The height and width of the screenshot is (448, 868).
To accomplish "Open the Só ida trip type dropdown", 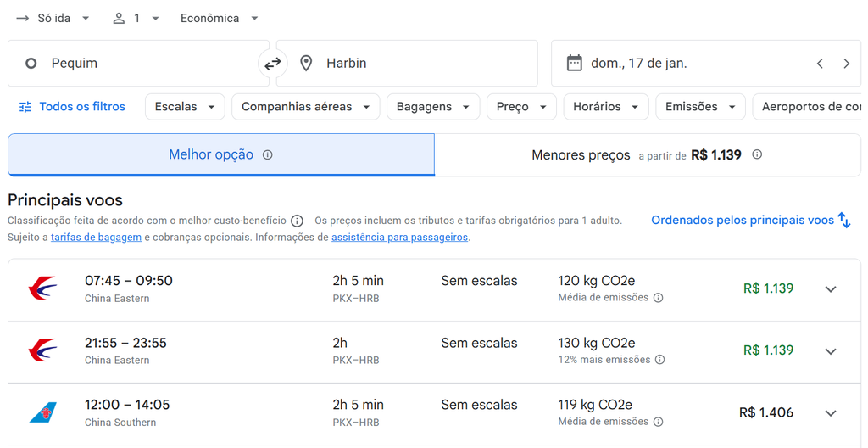I will (x=53, y=19).
